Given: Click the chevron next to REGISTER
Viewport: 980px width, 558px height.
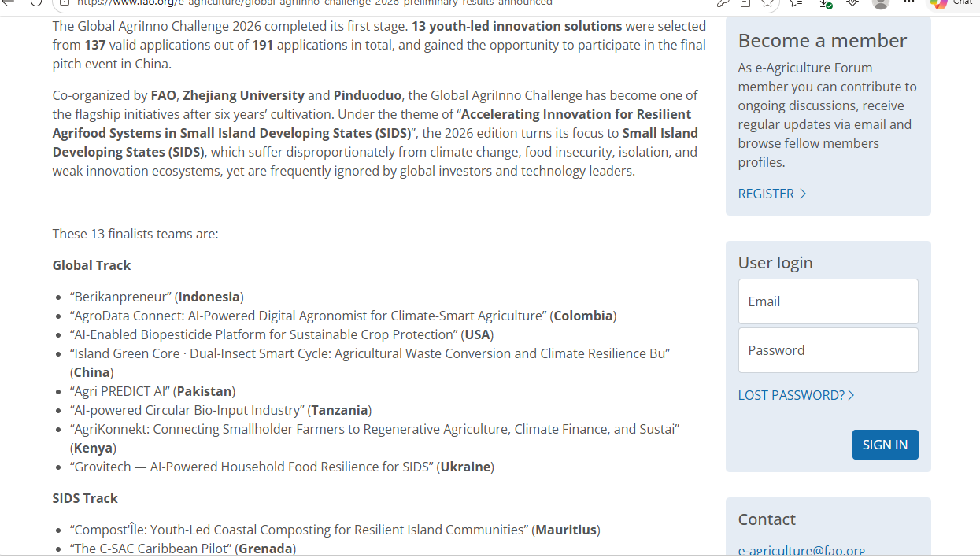Looking at the screenshot, I should click(x=803, y=194).
